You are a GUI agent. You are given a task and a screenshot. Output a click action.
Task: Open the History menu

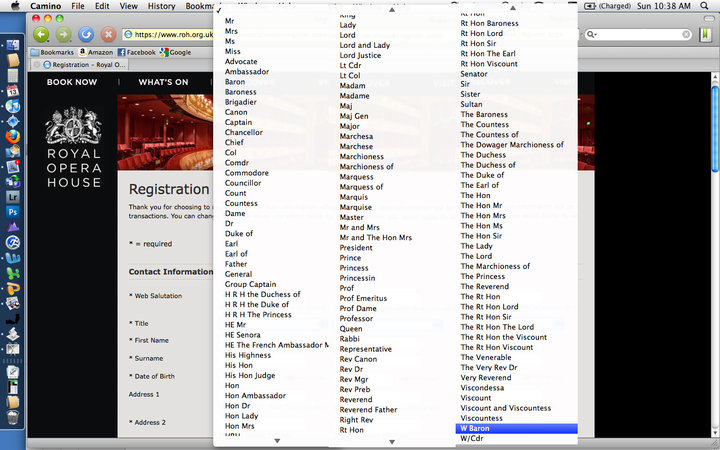pos(161,6)
